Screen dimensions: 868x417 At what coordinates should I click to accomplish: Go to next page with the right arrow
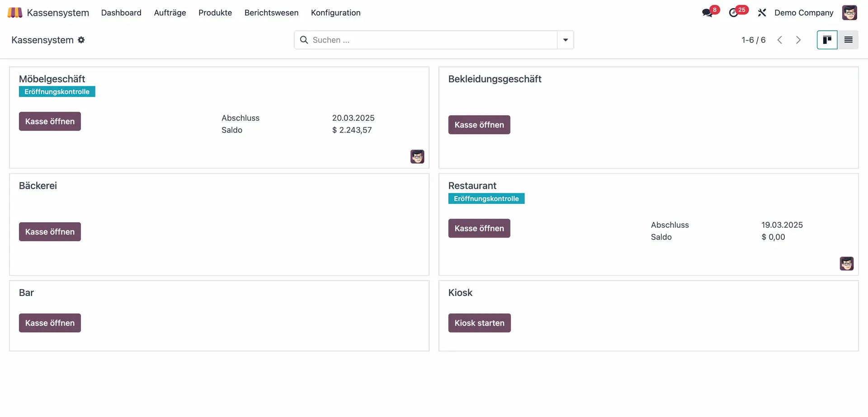[x=798, y=40]
